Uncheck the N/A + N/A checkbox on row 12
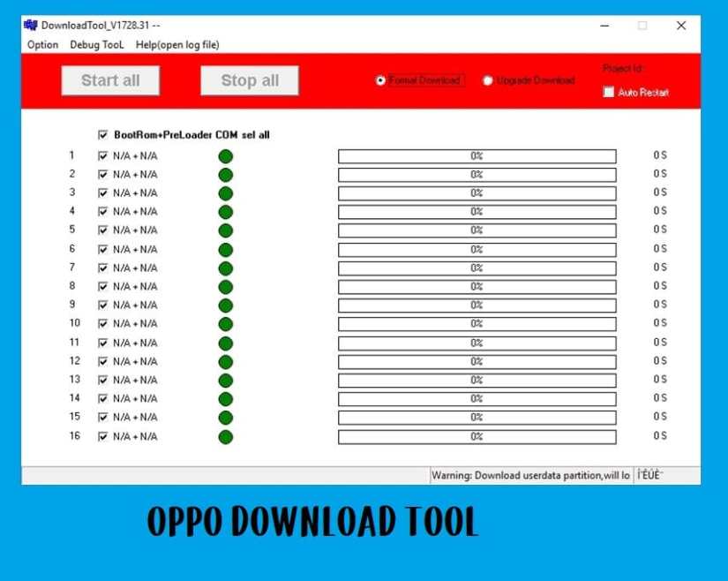 (x=102, y=362)
